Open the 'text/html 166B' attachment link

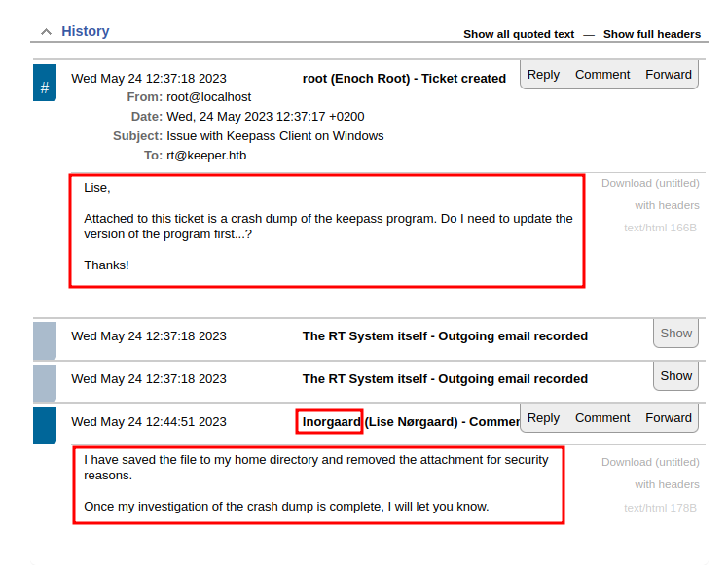click(x=661, y=228)
